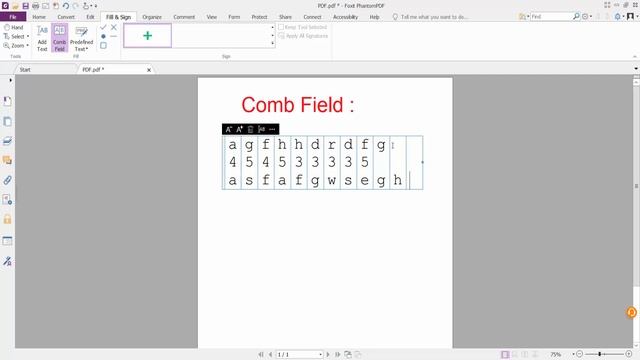Insert a check mark symbol
The height and width of the screenshot is (360, 640).
coord(103,27)
